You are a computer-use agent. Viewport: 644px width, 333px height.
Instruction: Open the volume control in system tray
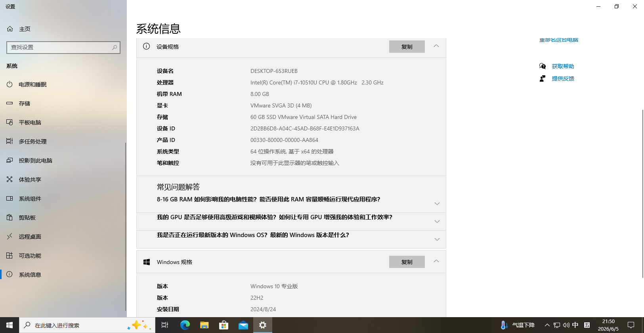coord(566,325)
